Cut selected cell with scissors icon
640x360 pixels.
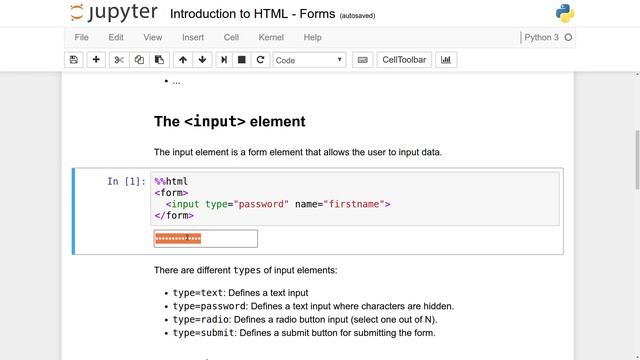pyautogui.click(x=119, y=60)
